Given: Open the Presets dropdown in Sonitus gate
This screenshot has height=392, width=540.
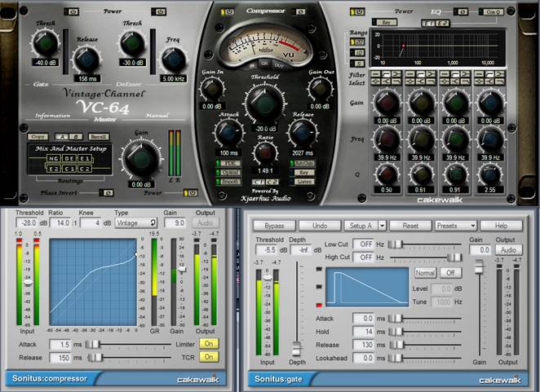Looking at the screenshot, I should click(456, 226).
